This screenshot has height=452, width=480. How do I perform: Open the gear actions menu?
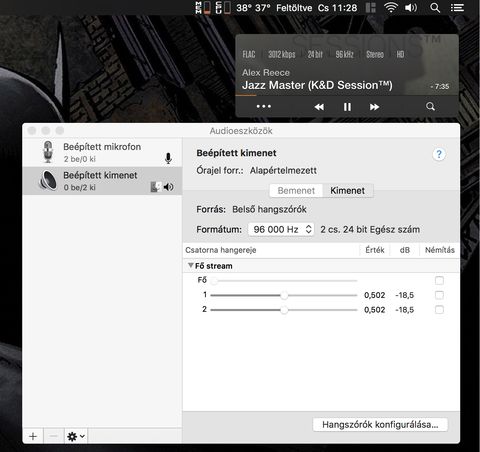(x=76, y=436)
